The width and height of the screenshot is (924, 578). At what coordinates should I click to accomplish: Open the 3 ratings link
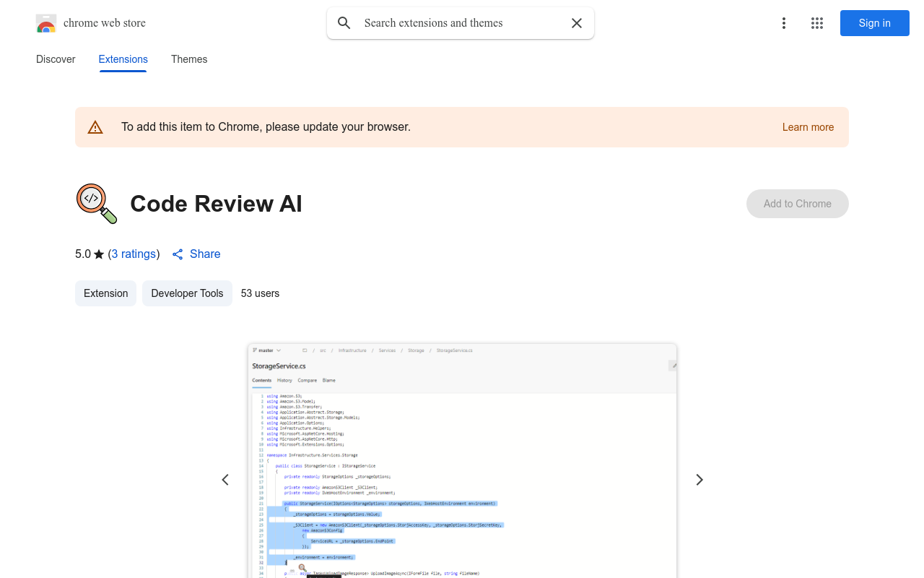coord(134,254)
